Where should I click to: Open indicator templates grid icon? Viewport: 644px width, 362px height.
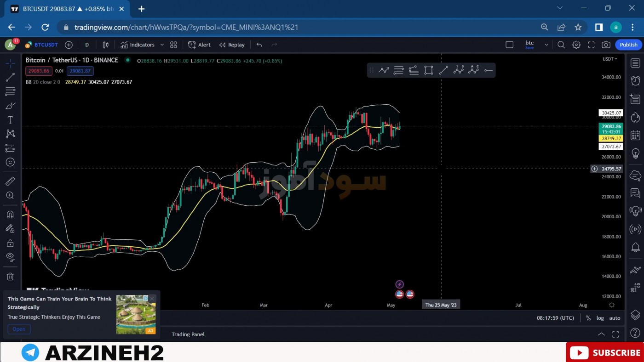pyautogui.click(x=173, y=45)
